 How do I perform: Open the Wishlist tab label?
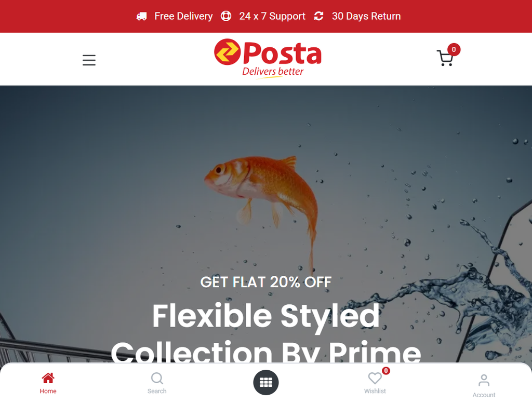(375, 391)
